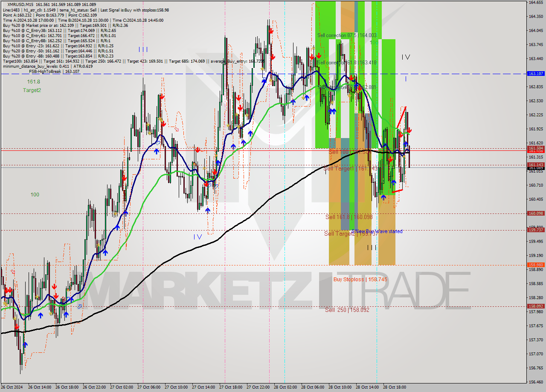Select the 'Buy %20 @ Market price' line
This screenshot has height=392, width=546.
[65, 25]
